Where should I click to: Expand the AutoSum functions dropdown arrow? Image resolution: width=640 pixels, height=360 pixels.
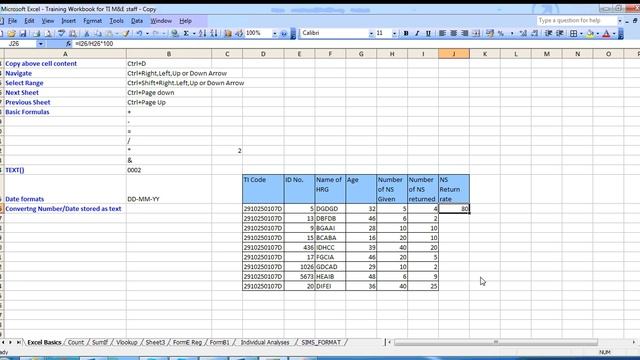pyautogui.click(x=194, y=33)
